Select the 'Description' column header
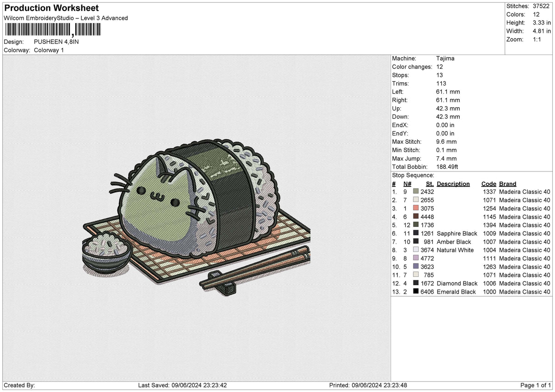This screenshot has width=555, height=392. coord(453,184)
